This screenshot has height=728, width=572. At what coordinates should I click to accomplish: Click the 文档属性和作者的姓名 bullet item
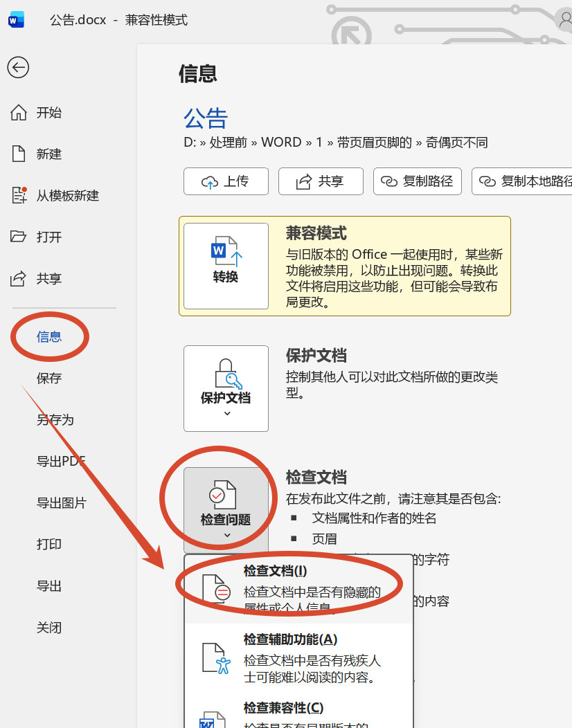(x=374, y=518)
